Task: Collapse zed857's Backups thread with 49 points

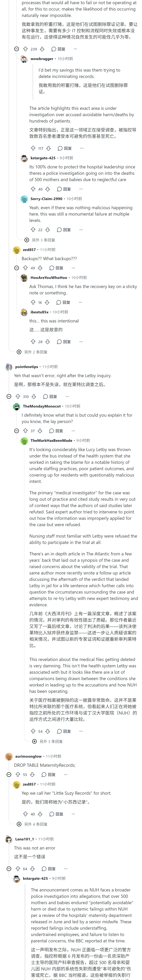Action: (16, 268)
